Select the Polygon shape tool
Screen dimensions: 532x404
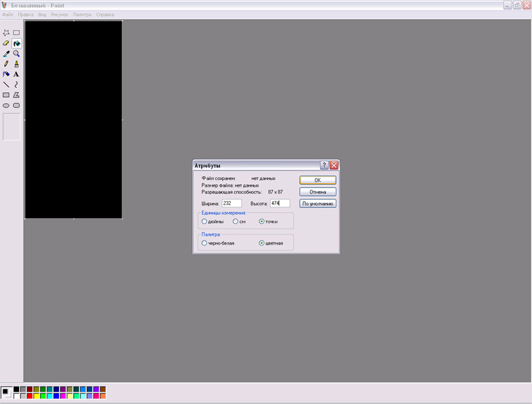(x=17, y=95)
